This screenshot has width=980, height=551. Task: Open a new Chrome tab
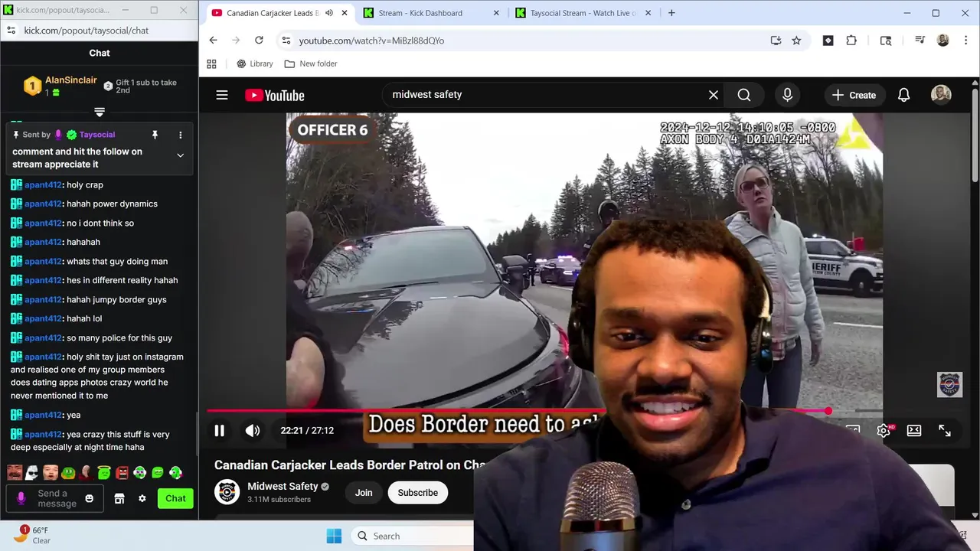(671, 13)
